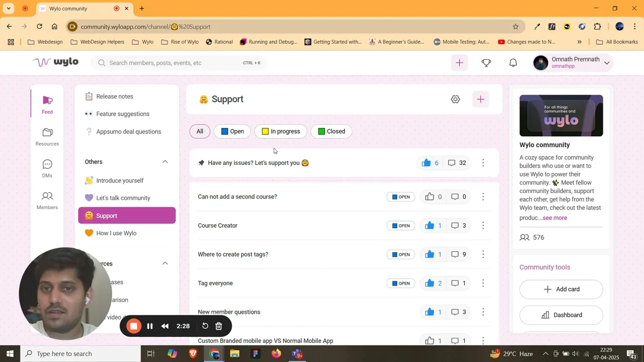Viewport: 644px width, 362px height.
Task: Delete the recording with the trash icon
Action: 219,326
